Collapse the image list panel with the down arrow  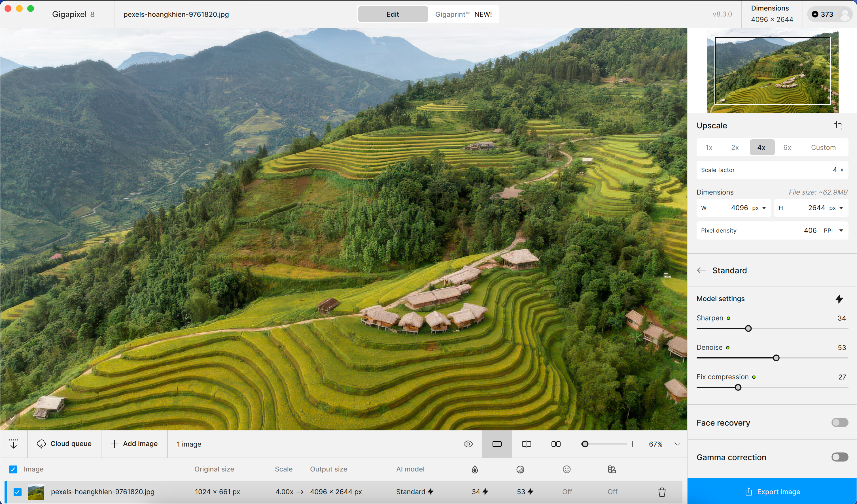coord(14,444)
